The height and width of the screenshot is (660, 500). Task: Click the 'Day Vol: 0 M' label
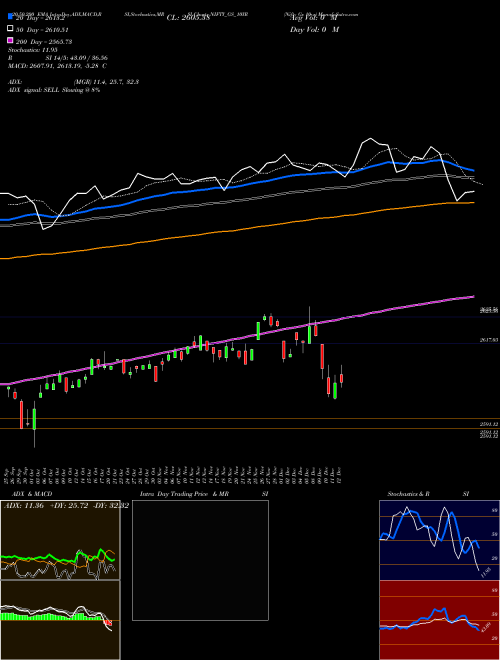pyautogui.click(x=314, y=29)
